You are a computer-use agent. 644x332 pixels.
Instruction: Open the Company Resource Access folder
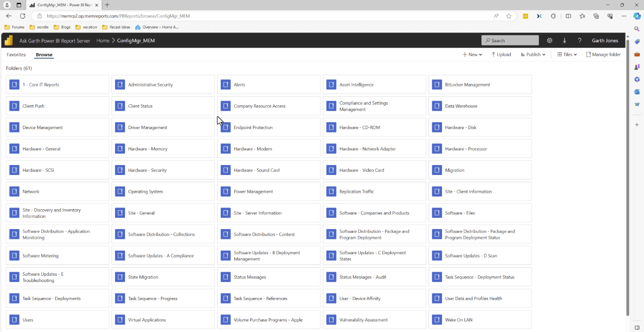point(269,106)
